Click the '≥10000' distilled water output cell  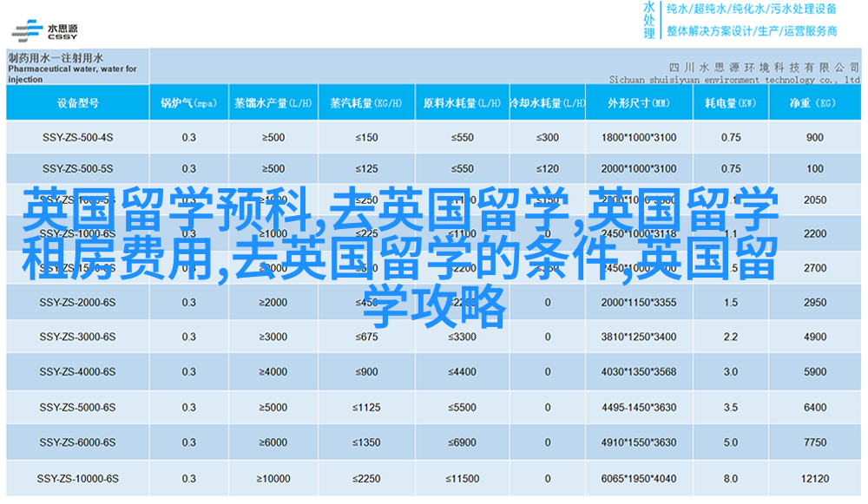[x=273, y=479]
